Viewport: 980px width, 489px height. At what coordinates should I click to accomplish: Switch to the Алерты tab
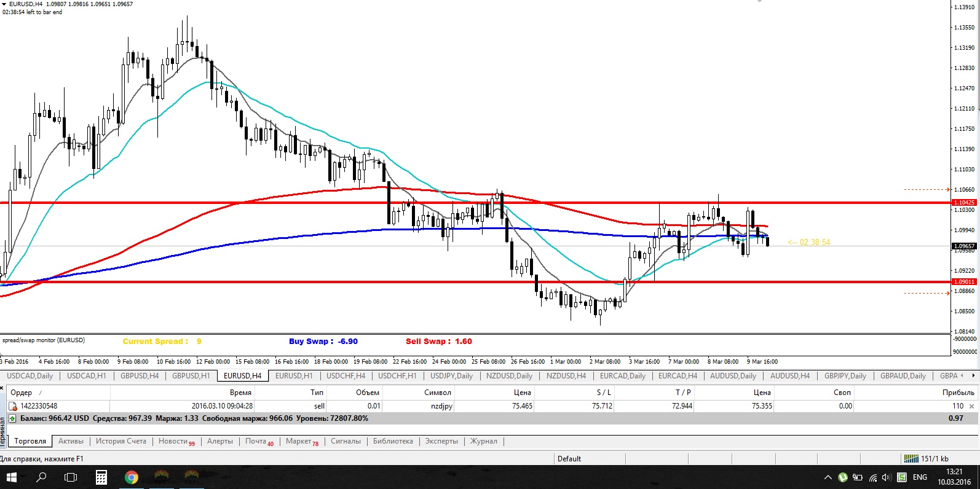pos(220,441)
